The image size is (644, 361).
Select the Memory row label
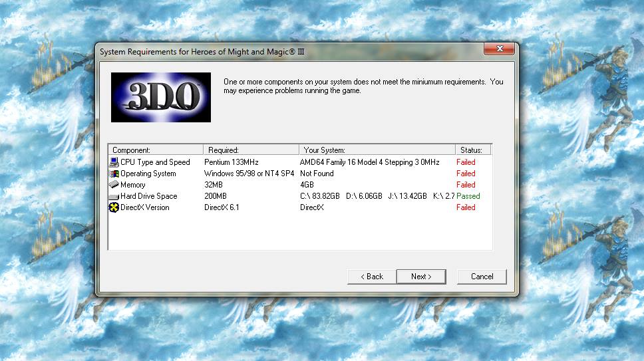(x=132, y=185)
